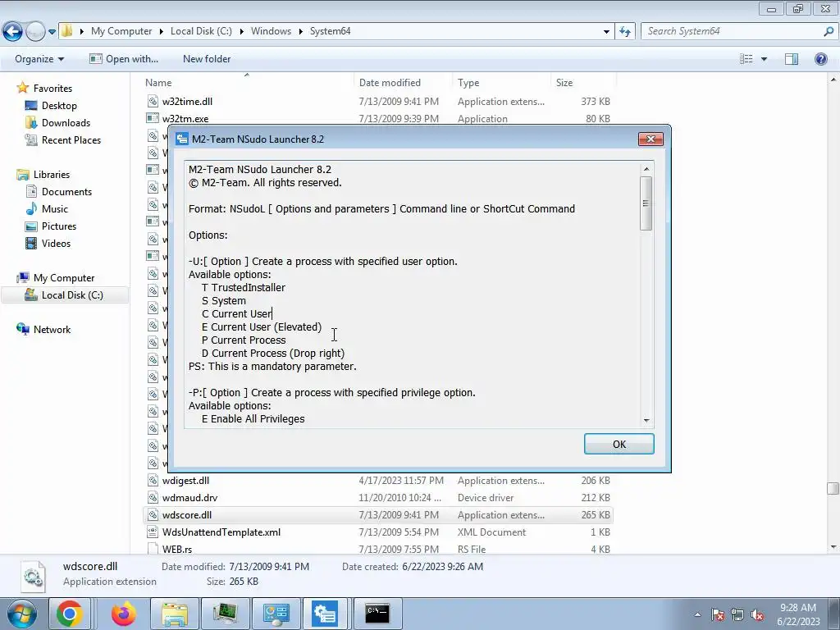Open the Organize menu
This screenshot has width=840, height=630.
[39, 59]
